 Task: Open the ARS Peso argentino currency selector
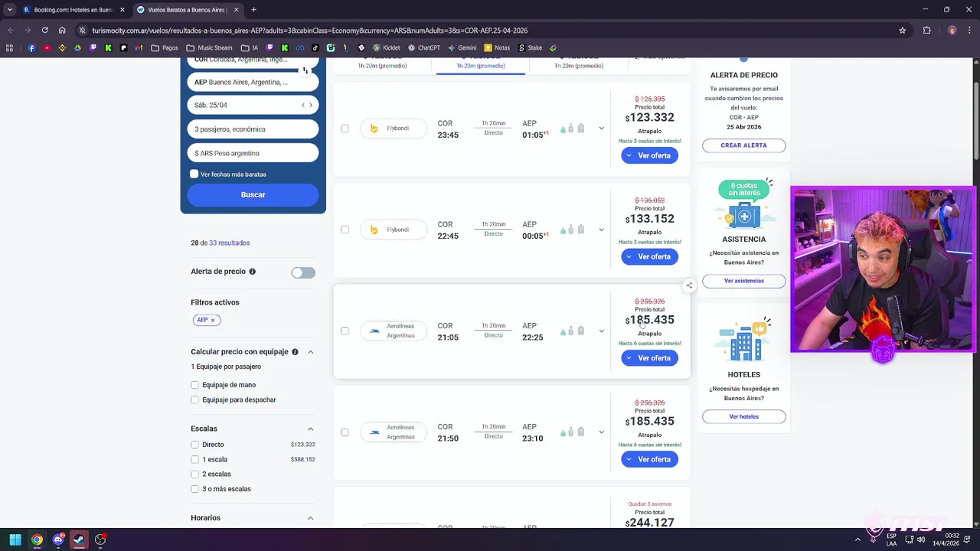(x=253, y=153)
